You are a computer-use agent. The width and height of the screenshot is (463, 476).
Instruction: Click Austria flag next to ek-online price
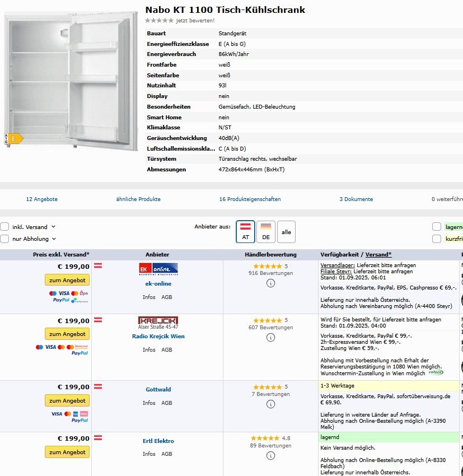98,265
